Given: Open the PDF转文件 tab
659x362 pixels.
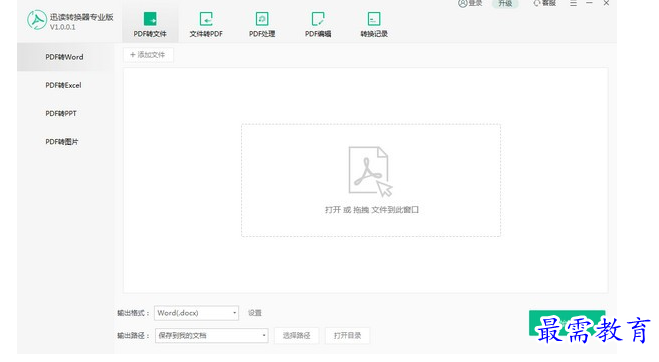Looking at the screenshot, I should 150,24.
